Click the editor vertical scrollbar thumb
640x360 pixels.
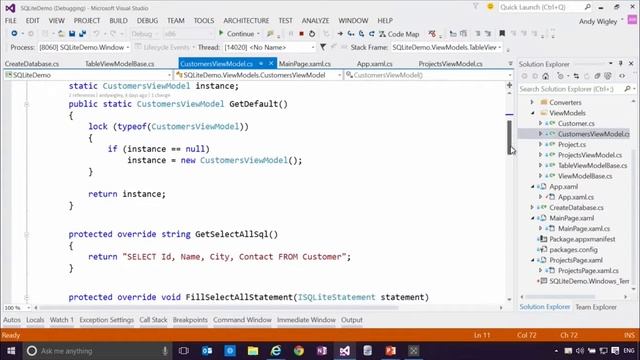tap(509, 138)
